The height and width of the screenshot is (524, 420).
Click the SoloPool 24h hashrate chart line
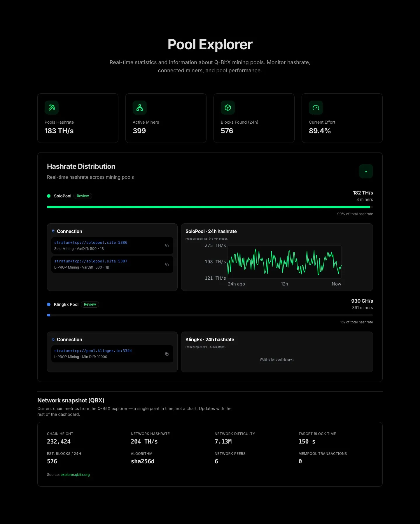pos(284,262)
